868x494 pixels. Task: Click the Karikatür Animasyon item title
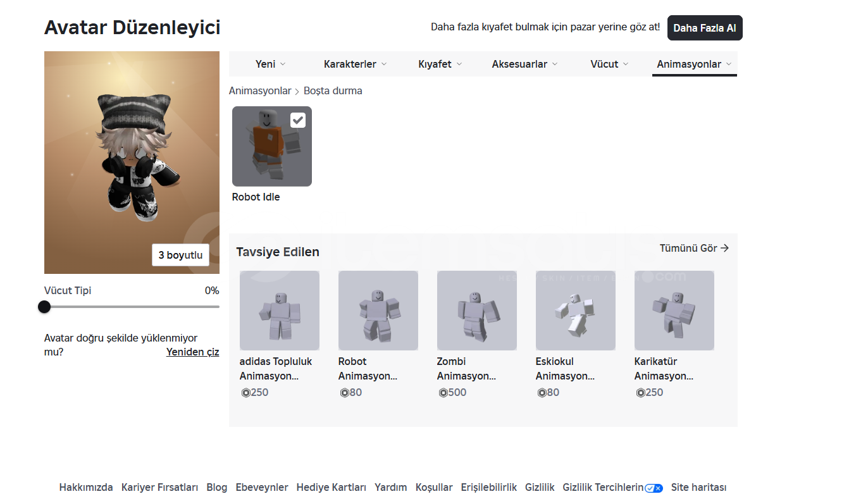(x=664, y=369)
